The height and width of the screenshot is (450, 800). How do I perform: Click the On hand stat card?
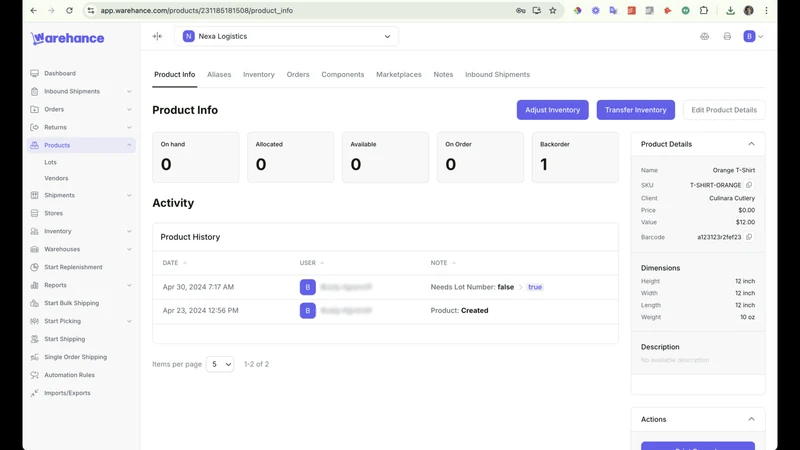(195, 157)
